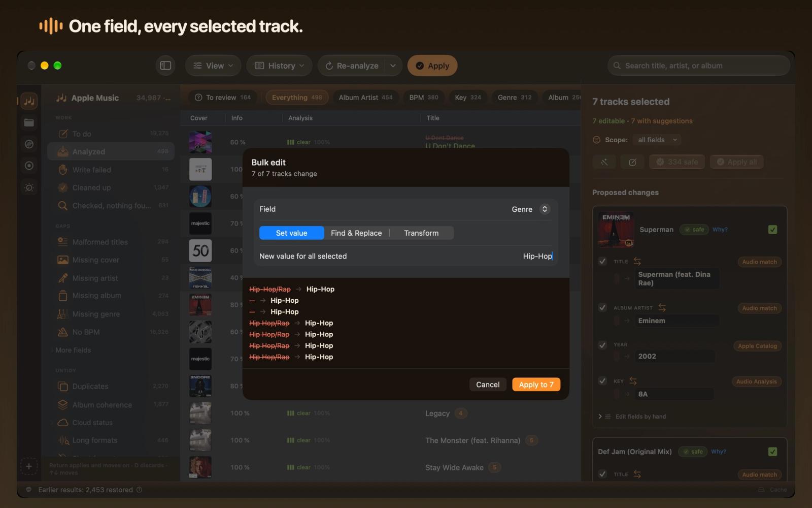Click the orange Apply toolbar button
The image size is (812, 508).
coord(432,66)
